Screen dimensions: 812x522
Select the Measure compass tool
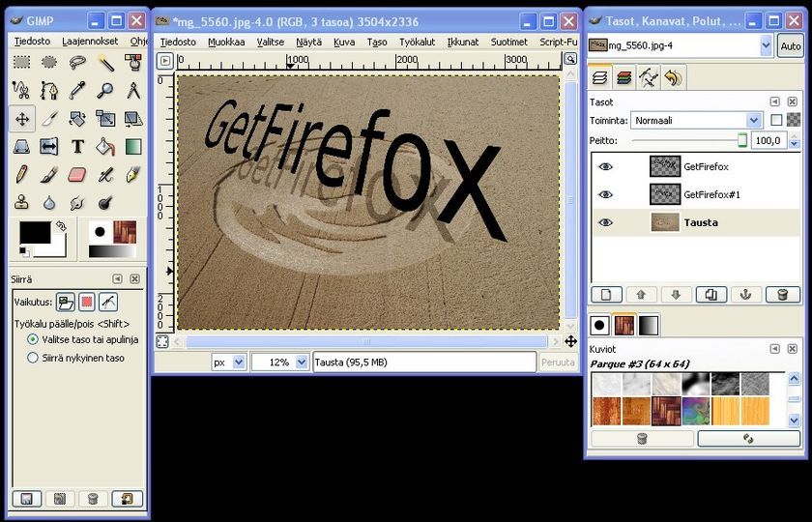(133, 90)
